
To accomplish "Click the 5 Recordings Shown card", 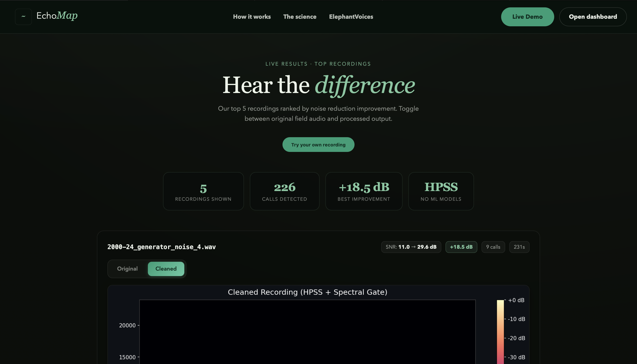I will 203,191.
